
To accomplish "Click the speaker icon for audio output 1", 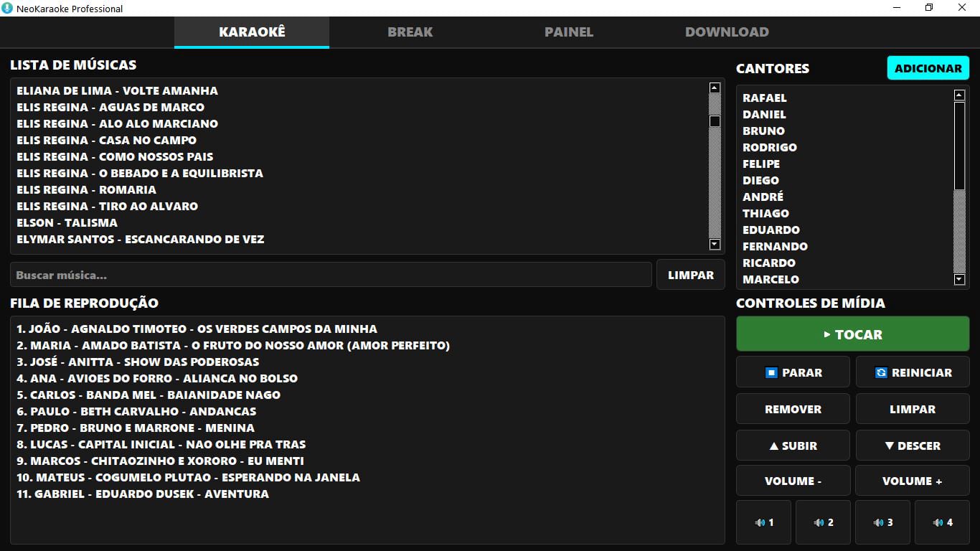I will pyautogui.click(x=759, y=522).
